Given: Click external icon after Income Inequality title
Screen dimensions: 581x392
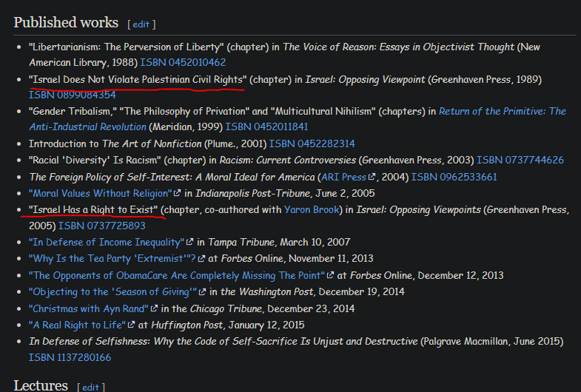Looking at the screenshot, I should (189, 242).
